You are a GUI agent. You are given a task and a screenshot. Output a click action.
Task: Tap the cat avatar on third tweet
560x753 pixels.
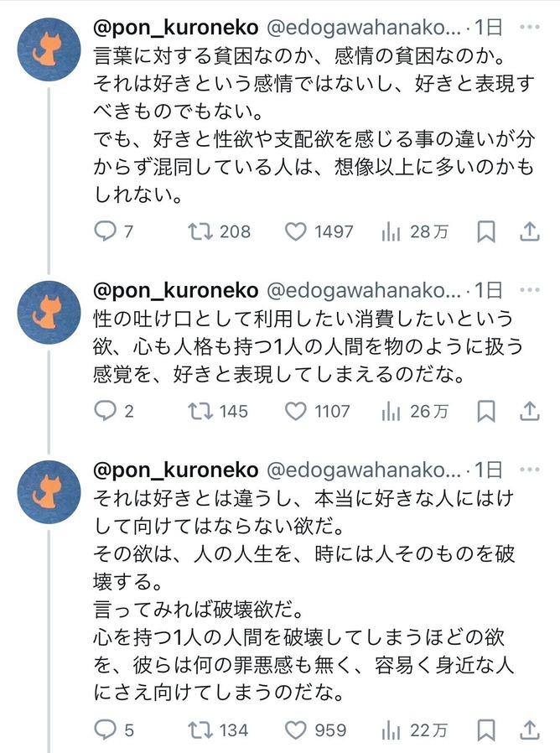(x=49, y=493)
